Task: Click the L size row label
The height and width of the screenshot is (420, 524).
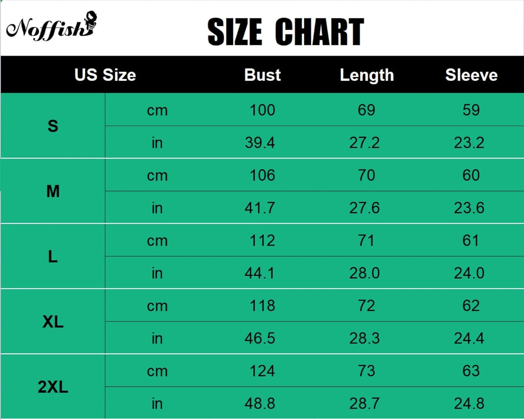Action: point(53,257)
